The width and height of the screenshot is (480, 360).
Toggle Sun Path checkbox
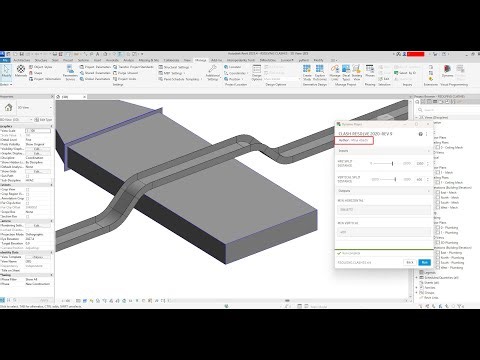click(x=28, y=176)
